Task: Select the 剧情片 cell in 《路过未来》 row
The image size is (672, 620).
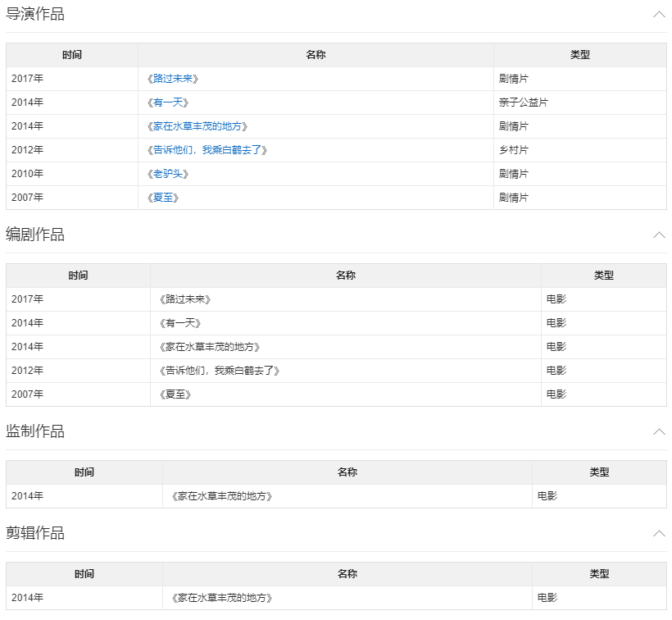Action: click(x=580, y=79)
